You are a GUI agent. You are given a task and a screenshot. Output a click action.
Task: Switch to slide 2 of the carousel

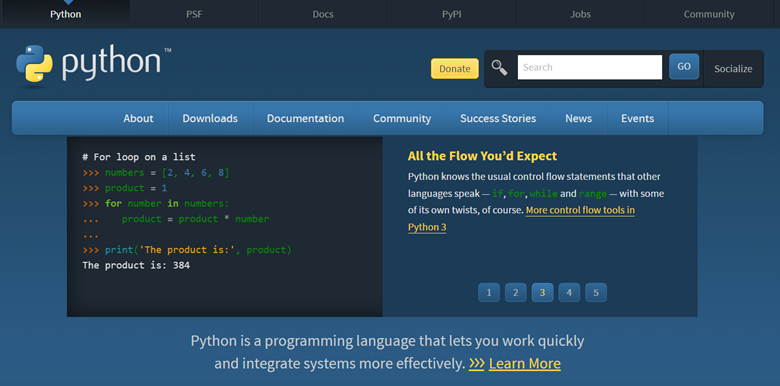coord(516,292)
